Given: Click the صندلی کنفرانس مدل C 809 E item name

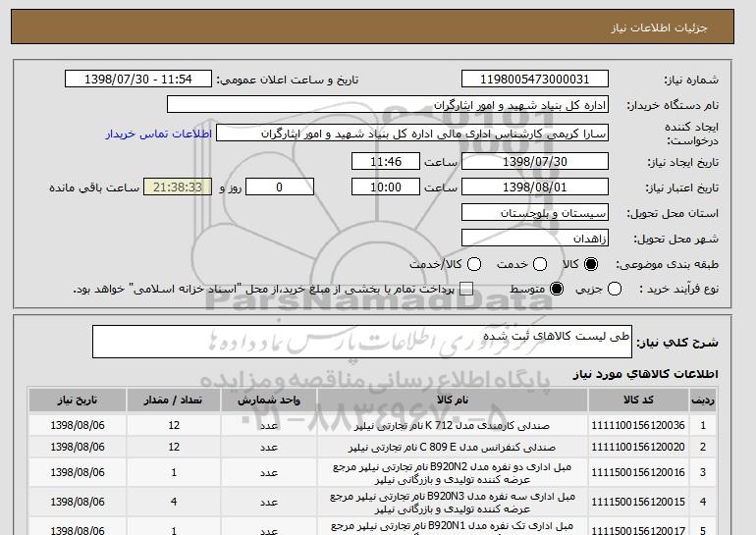Looking at the screenshot, I should [x=452, y=448].
